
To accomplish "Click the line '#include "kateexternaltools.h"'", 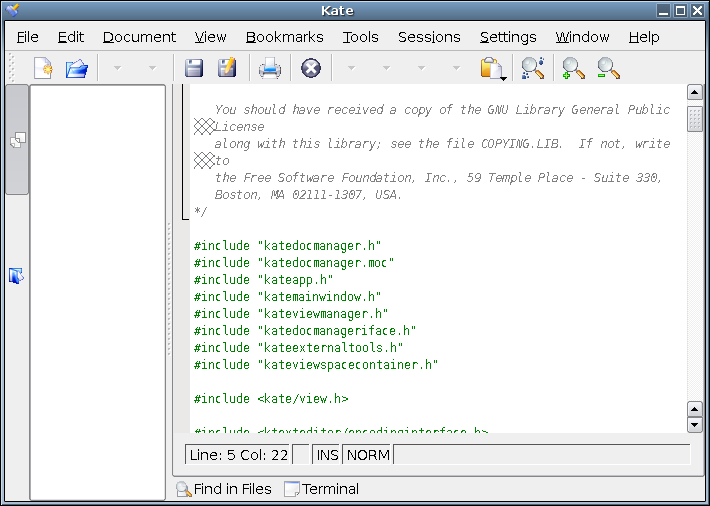I will point(298,348).
